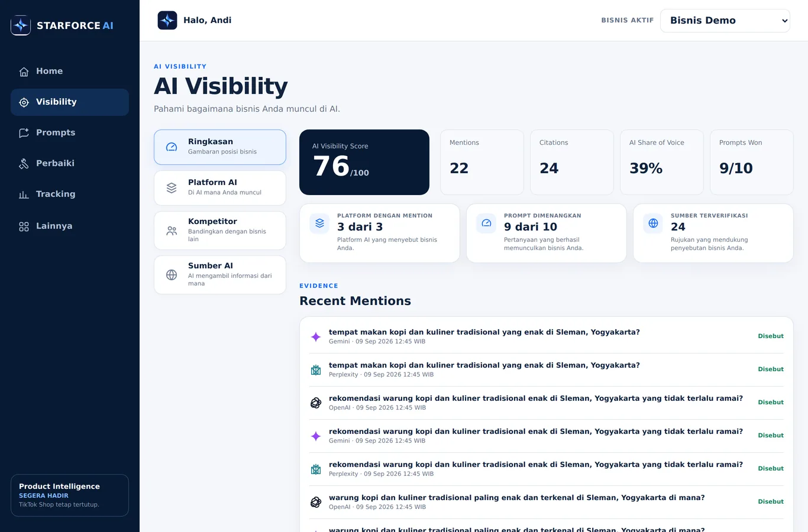
Task: Click OpenAI icon on the third mention row
Action: [316, 403]
